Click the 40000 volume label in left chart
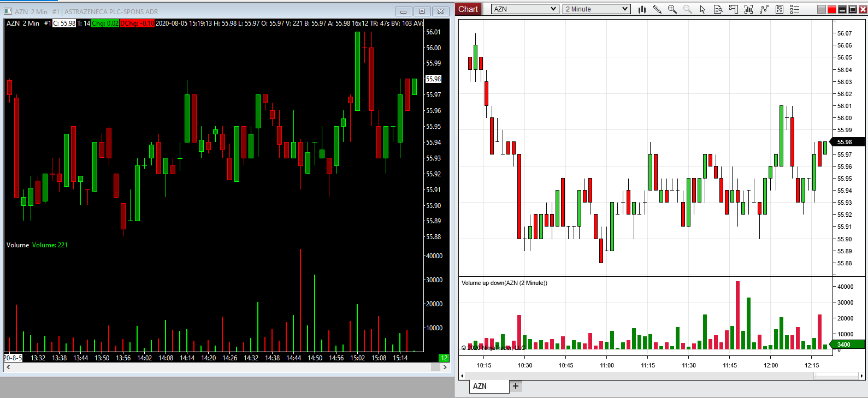The height and width of the screenshot is (398, 868). 434,256
